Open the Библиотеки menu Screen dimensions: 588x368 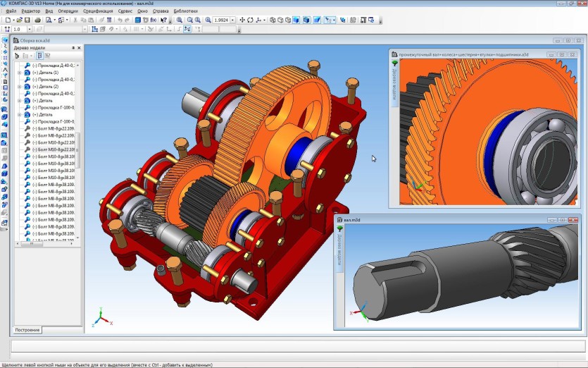186,11
